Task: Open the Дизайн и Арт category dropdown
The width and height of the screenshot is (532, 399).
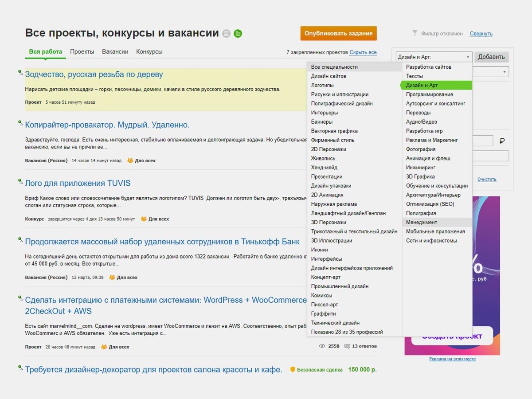Action: (434, 57)
